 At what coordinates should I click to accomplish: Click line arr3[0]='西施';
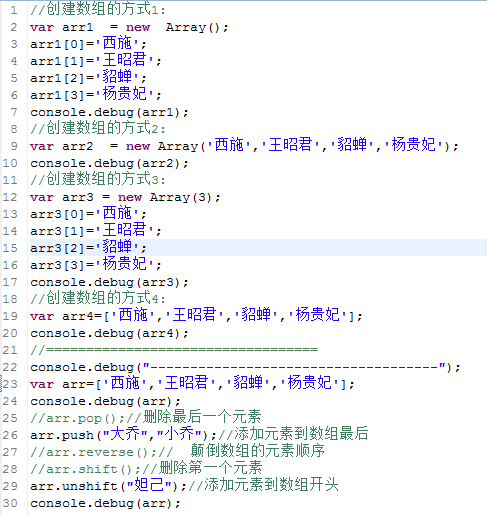tap(88, 214)
